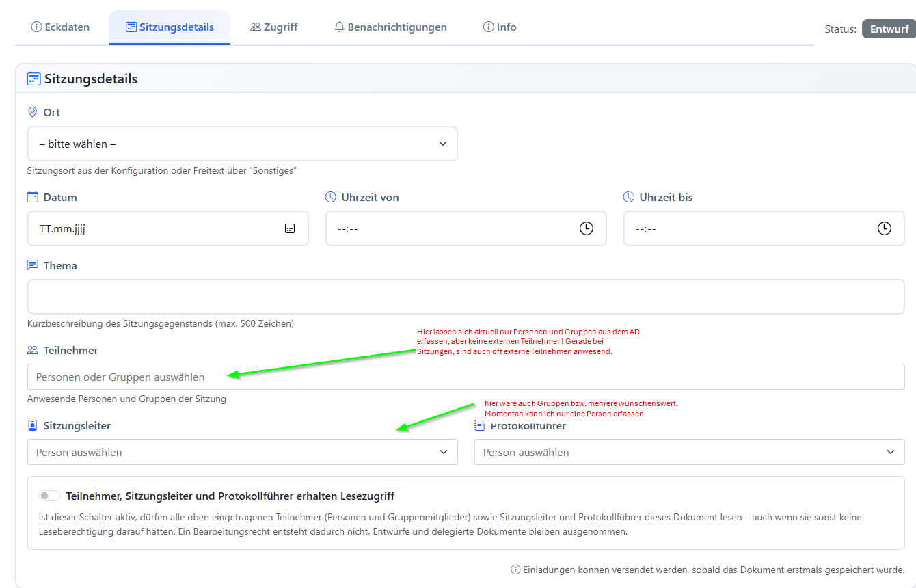Focus the Uhrzeit bis time field
This screenshot has height=588, width=916.
764,228
